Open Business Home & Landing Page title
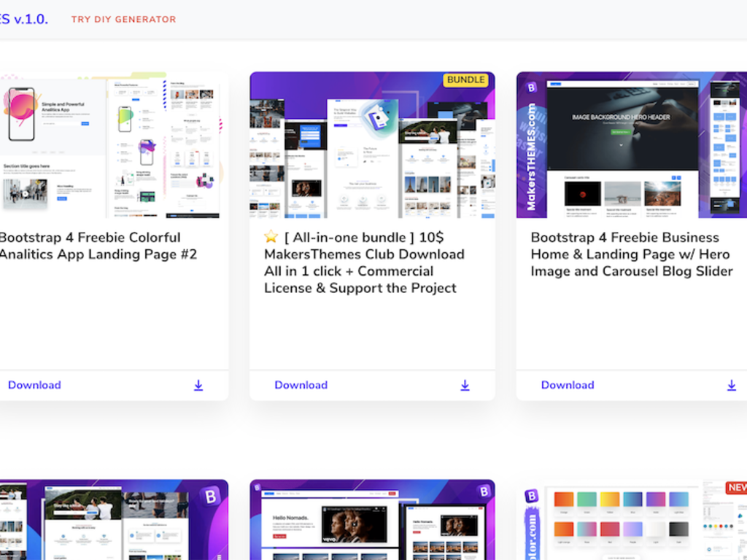The width and height of the screenshot is (747, 560). point(632,254)
